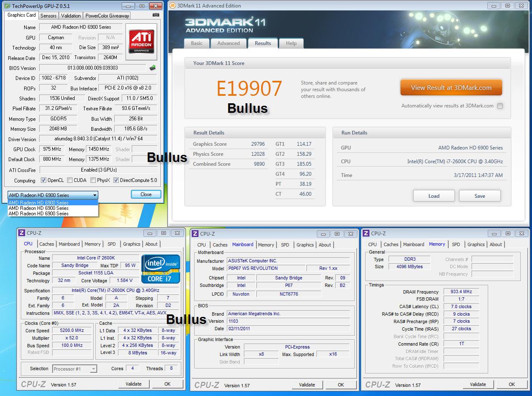This screenshot has width=532, height=396.
Task: Toggle the DirectCompute 5.0 checkbox
Action: pyautogui.click(x=116, y=180)
